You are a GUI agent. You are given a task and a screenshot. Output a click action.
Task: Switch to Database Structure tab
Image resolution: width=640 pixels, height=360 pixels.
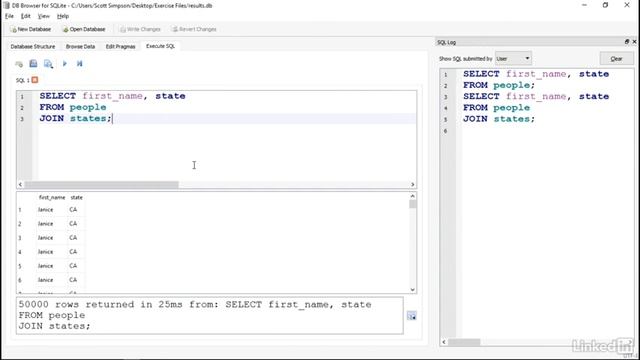pyautogui.click(x=33, y=47)
